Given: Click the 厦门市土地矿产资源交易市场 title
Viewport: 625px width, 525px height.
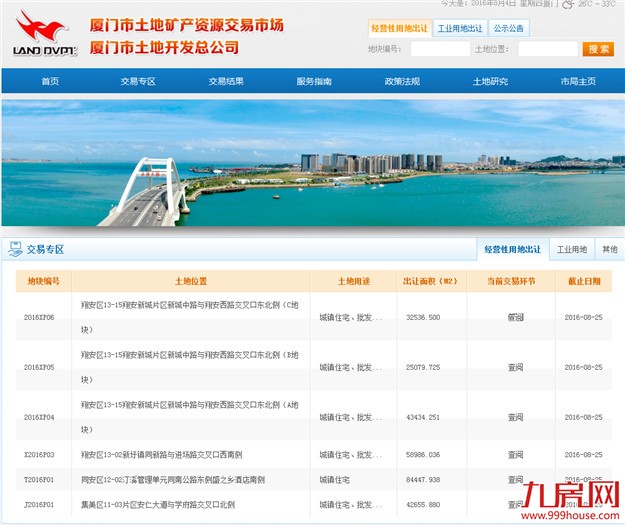Looking at the screenshot, I should (x=187, y=25).
